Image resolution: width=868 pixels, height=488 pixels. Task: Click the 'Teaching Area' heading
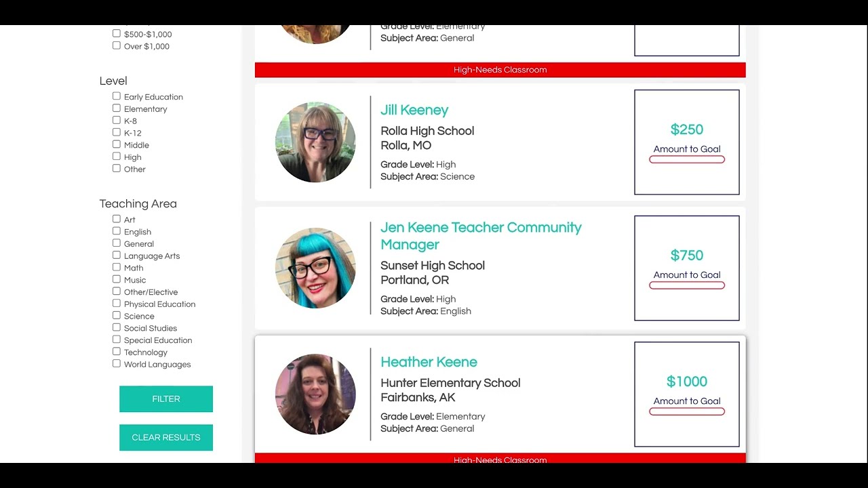[x=138, y=203]
